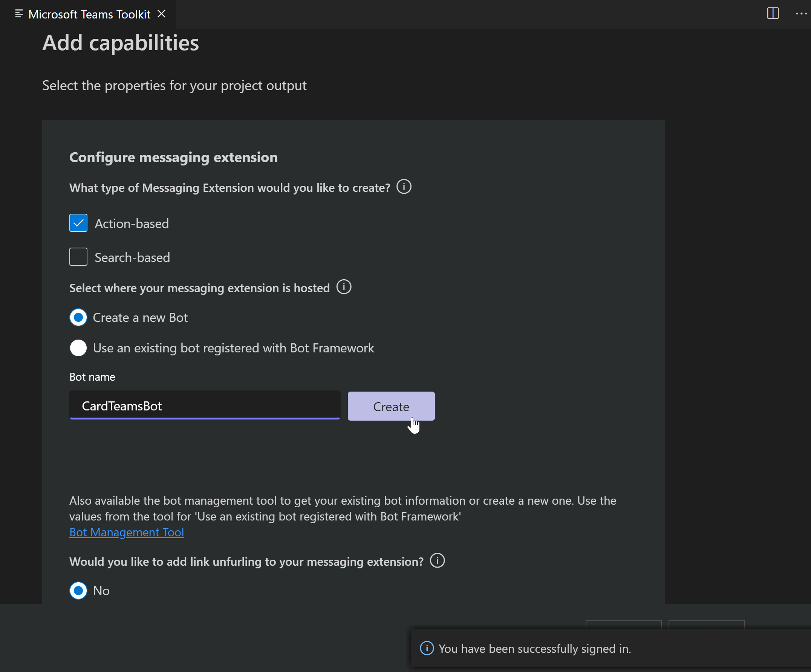Select the 'Create a new Bot' option

[78, 317]
